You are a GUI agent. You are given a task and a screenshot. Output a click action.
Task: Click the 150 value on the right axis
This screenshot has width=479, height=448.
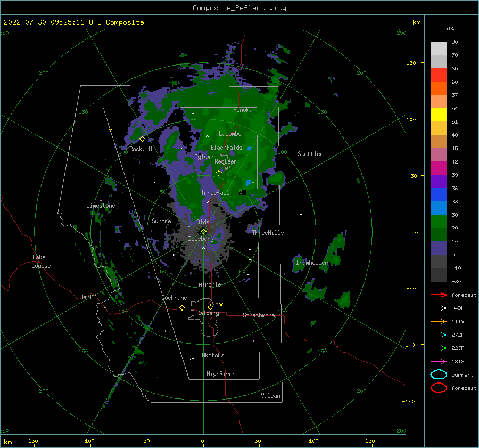coord(411,63)
